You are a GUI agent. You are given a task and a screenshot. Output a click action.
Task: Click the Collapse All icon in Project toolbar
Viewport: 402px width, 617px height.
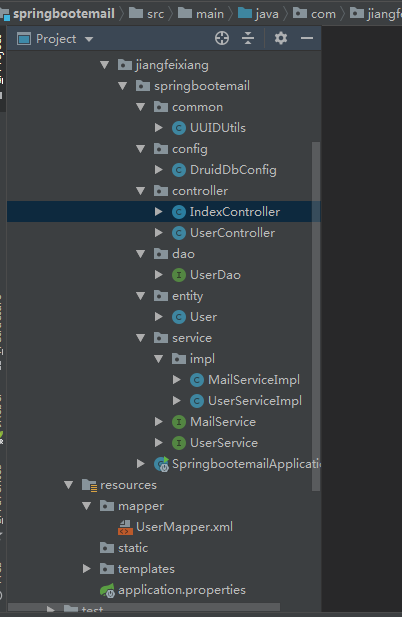[x=248, y=38]
